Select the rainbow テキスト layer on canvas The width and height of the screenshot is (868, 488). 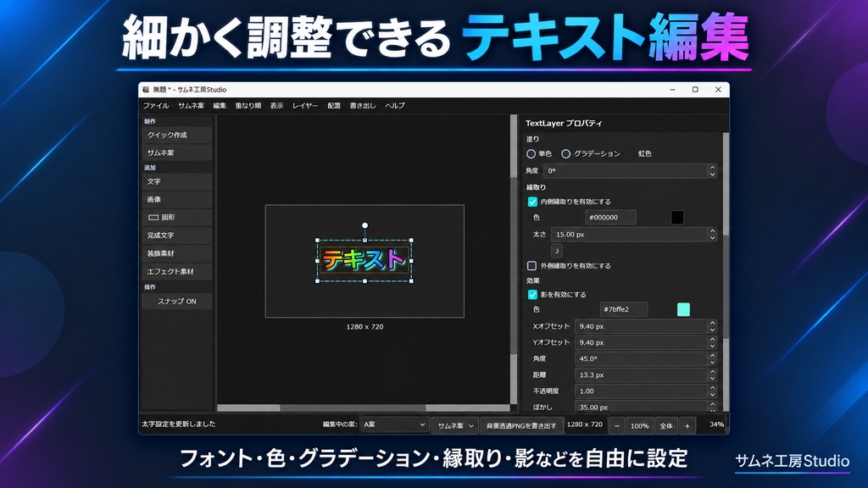tap(364, 260)
